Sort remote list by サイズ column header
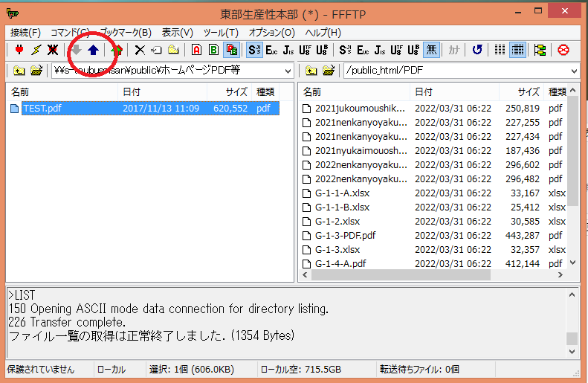The width and height of the screenshot is (588, 383). point(529,91)
